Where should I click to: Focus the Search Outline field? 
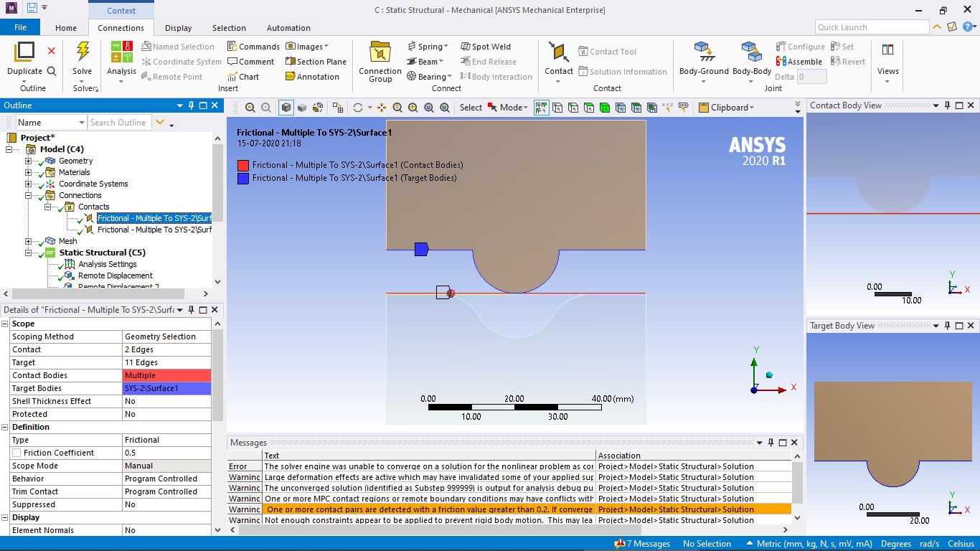click(x=119, y=123)
